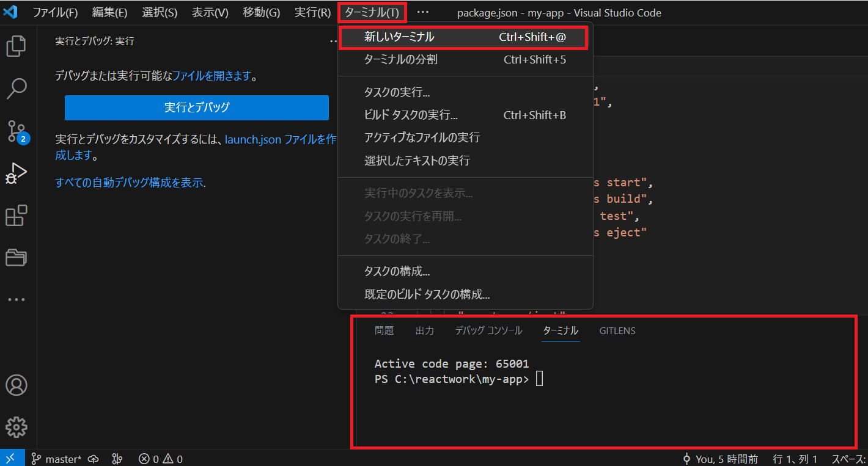868x466 pixels.
Task: Open the Extensions view
Action: click(x=17, y=216)
